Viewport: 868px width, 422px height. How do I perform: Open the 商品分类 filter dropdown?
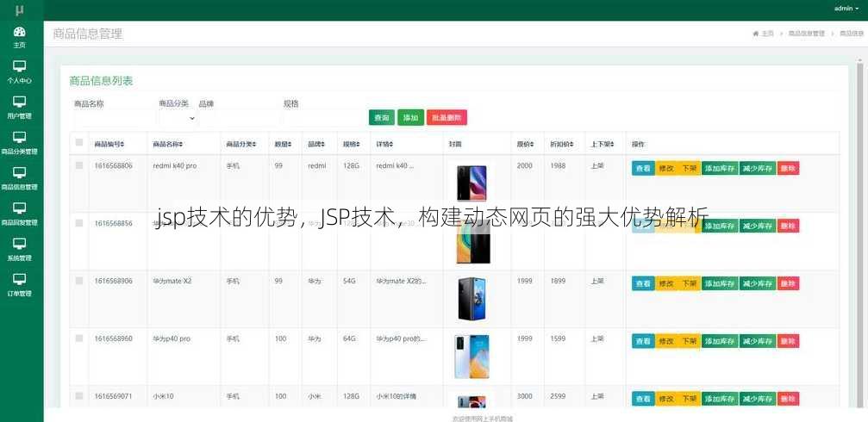pos(178,118)
